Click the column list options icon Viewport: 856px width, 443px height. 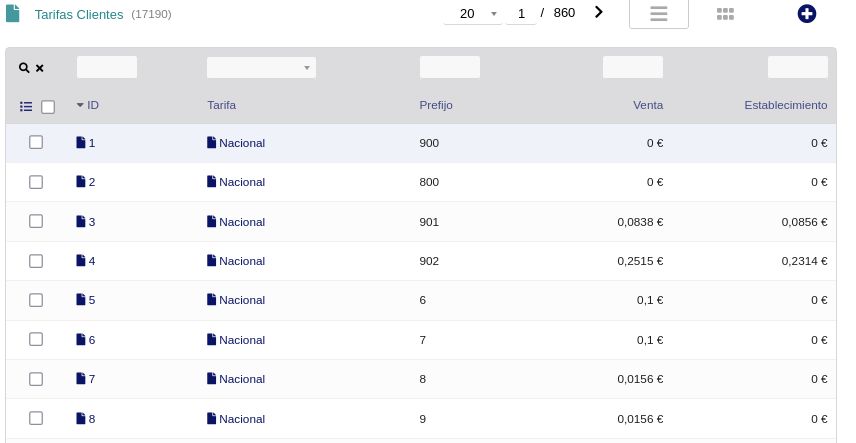click(27, 106)
